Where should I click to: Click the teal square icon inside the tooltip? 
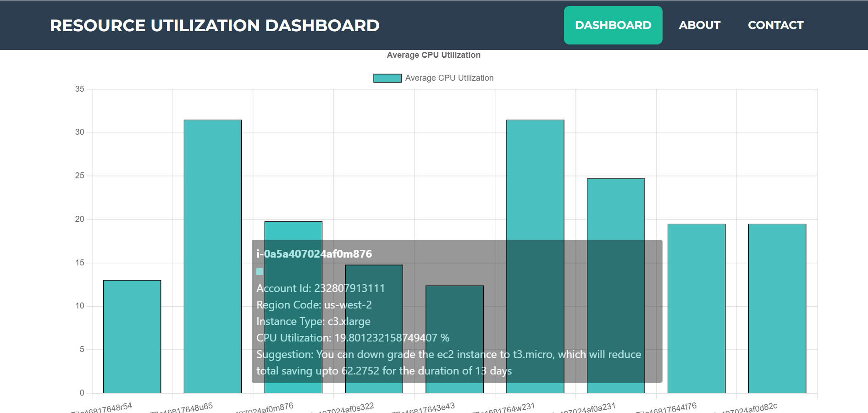click(259, 271)
